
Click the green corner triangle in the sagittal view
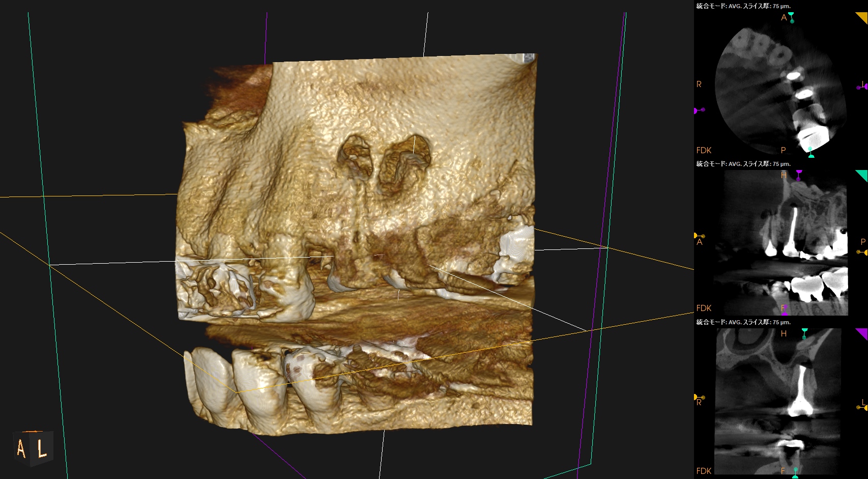(862, 176)
